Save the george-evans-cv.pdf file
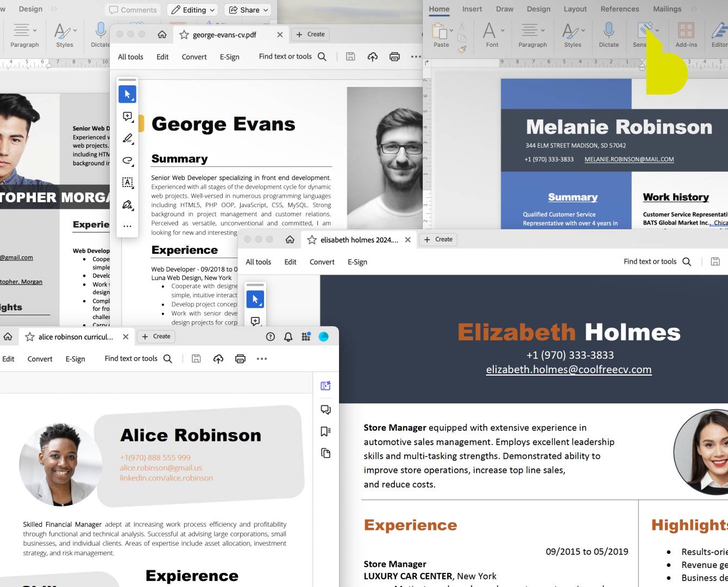Screen dimensions: 728x587 tap(350, 57)
